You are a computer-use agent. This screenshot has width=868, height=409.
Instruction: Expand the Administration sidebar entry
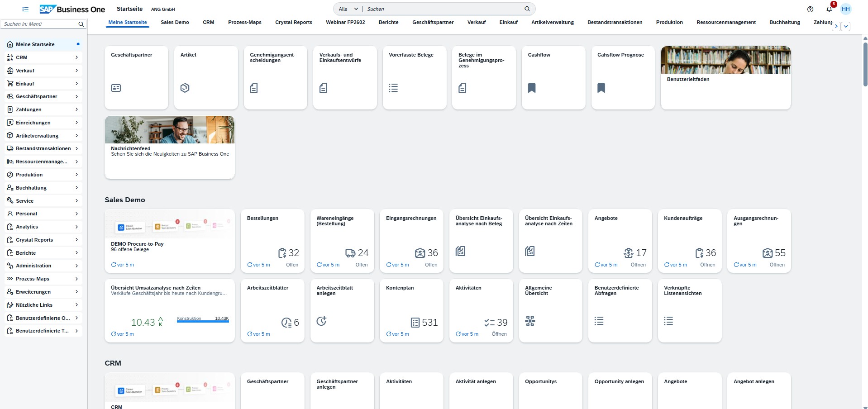pyautogui.click(x=43, y=266)
